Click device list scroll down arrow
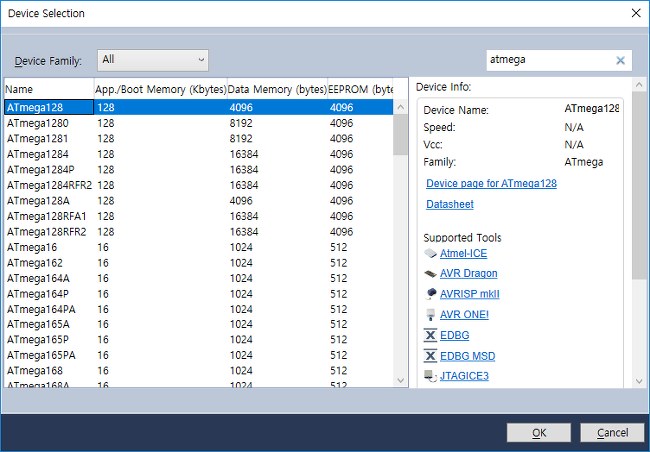Screen dimensions: 650x452 pos(400,380)
